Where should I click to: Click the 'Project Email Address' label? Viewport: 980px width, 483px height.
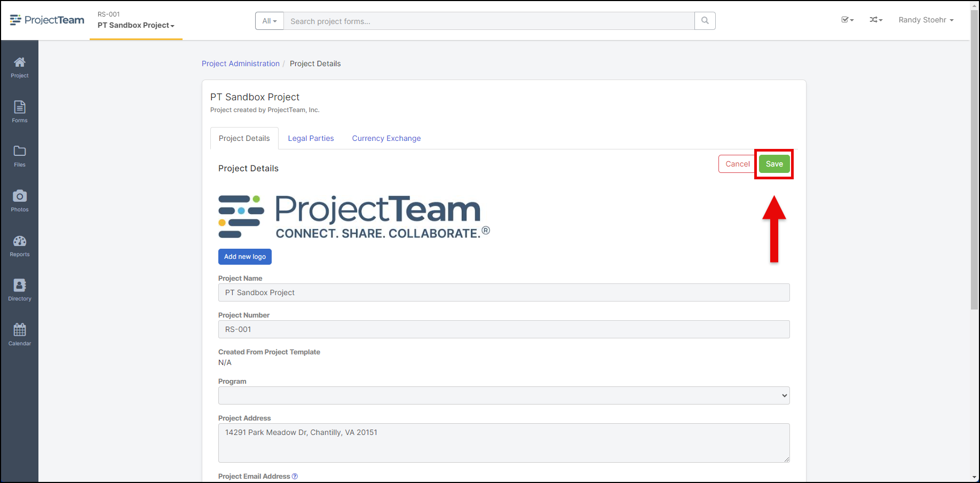point(254,476)
